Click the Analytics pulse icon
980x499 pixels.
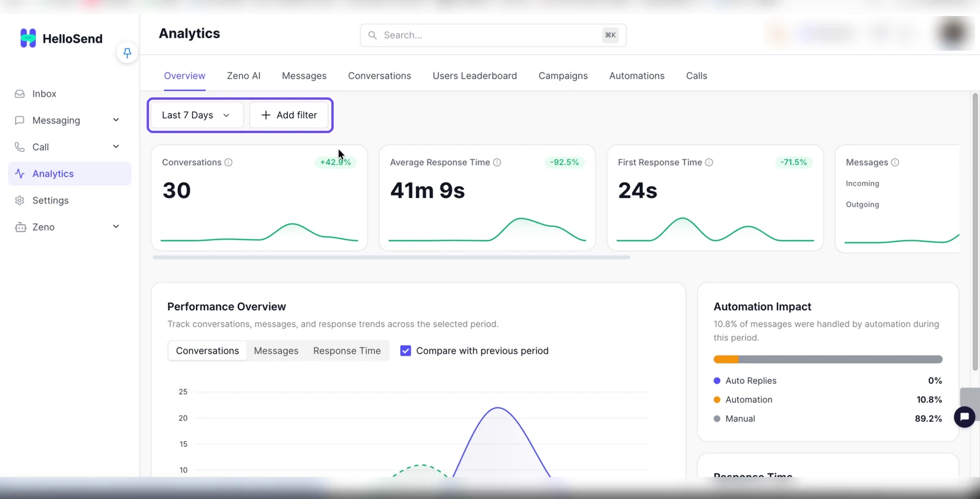tap(20, 173)
